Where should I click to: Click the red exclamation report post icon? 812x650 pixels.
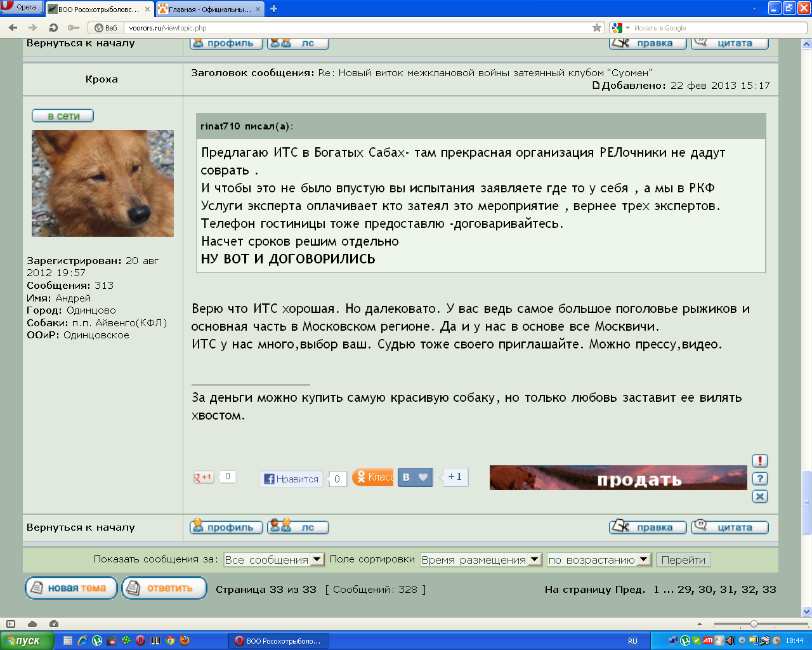(x=759, y=461)
